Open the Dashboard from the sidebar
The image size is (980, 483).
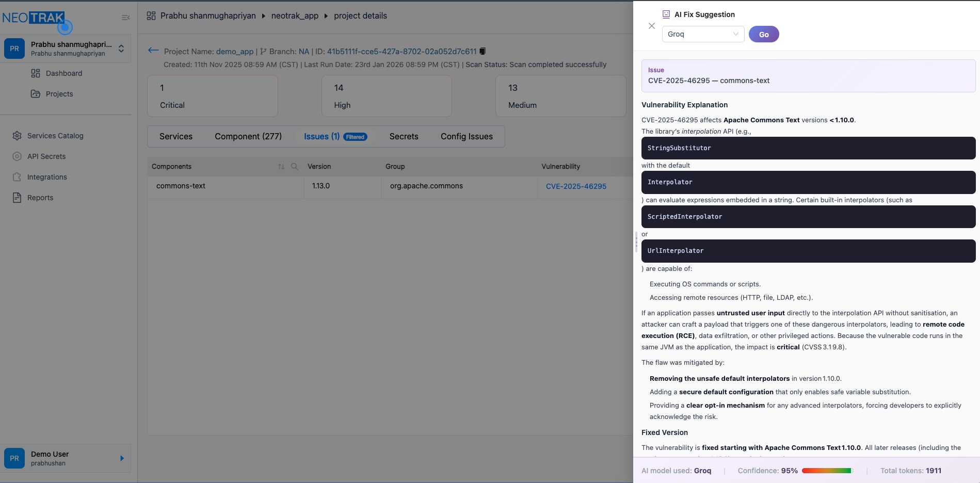[64, 73]
